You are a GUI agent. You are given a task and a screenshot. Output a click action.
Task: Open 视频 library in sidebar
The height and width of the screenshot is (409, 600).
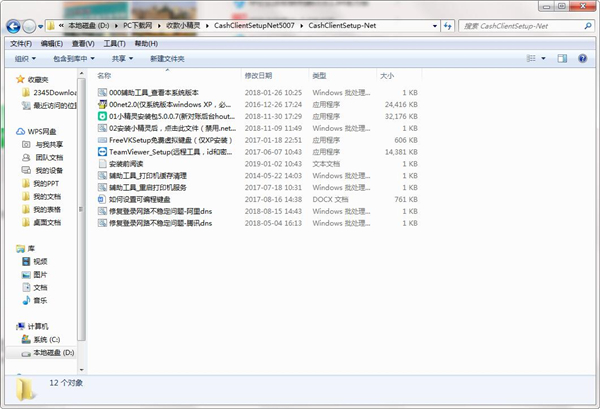[x=35, y=261]
